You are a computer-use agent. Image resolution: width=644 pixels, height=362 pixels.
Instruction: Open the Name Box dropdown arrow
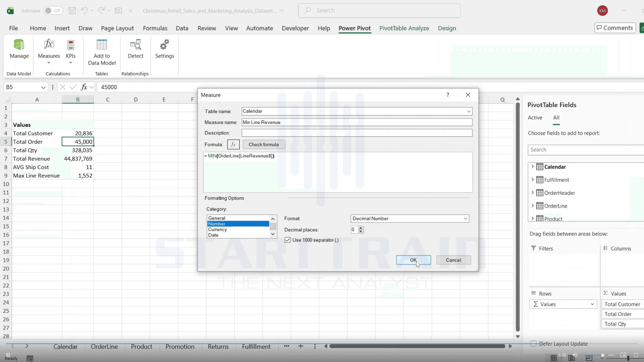[x=43, y=87]
